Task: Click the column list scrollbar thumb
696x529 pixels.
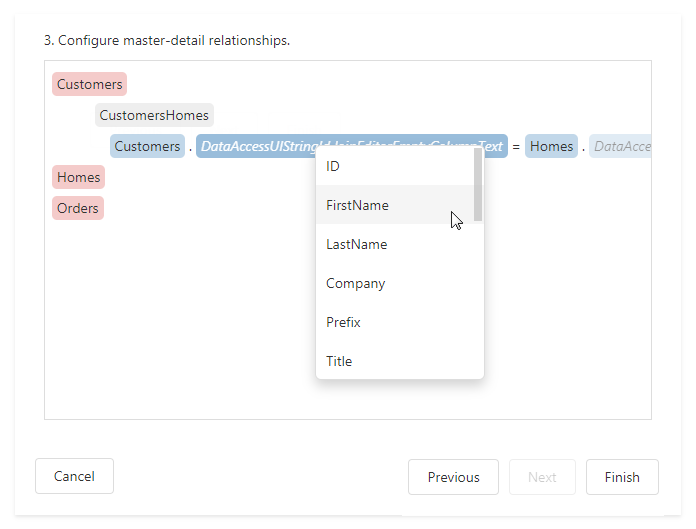Action: [x=478, y=185]
